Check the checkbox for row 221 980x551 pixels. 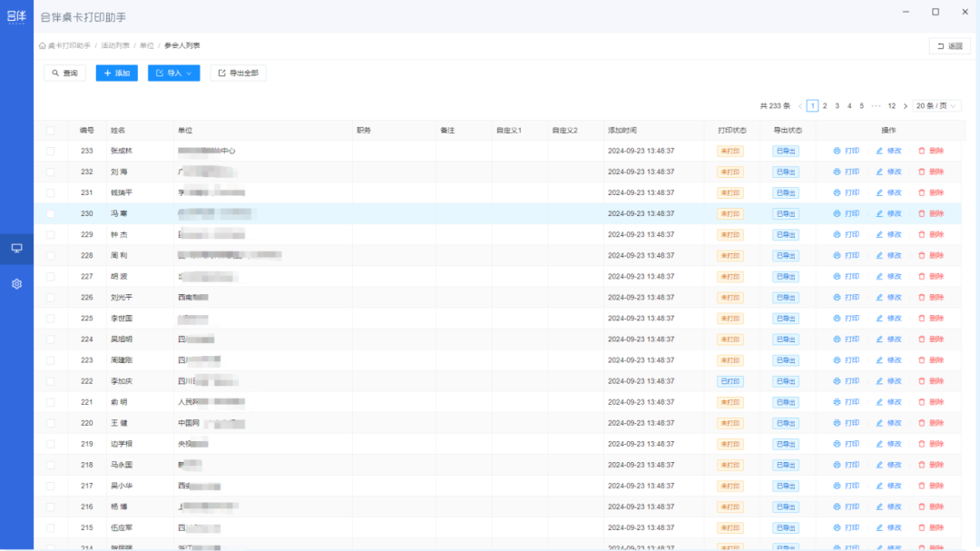pyautogui.click(x=51, y=403)
